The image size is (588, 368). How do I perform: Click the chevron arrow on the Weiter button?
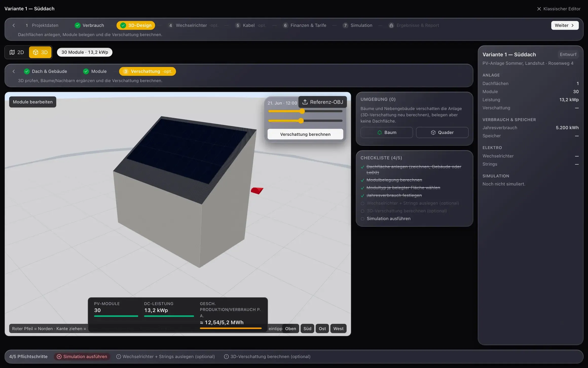pos(573,25)
